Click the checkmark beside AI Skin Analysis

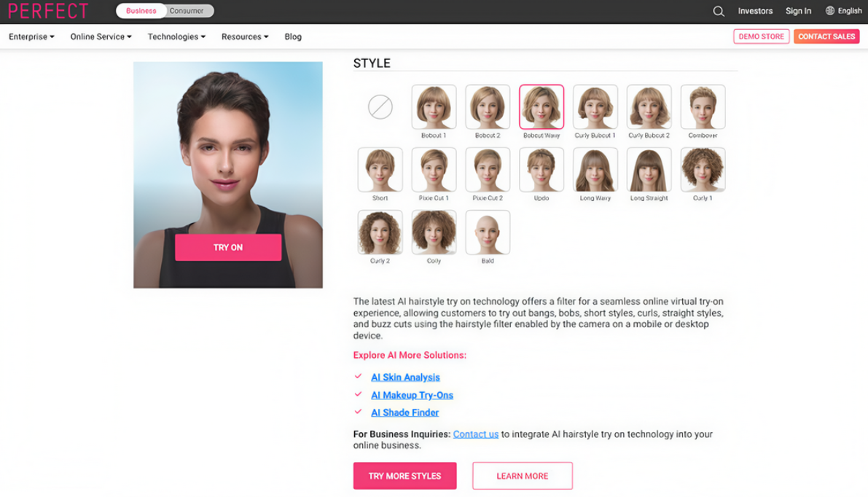pos(358,376)
